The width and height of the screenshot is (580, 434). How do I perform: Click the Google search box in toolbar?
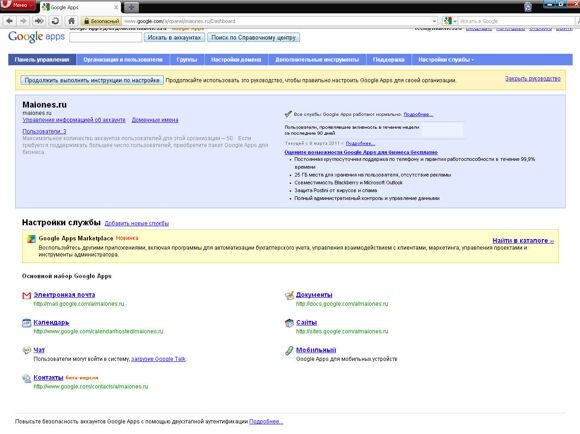pyautogui.click(x=516, y=21)
